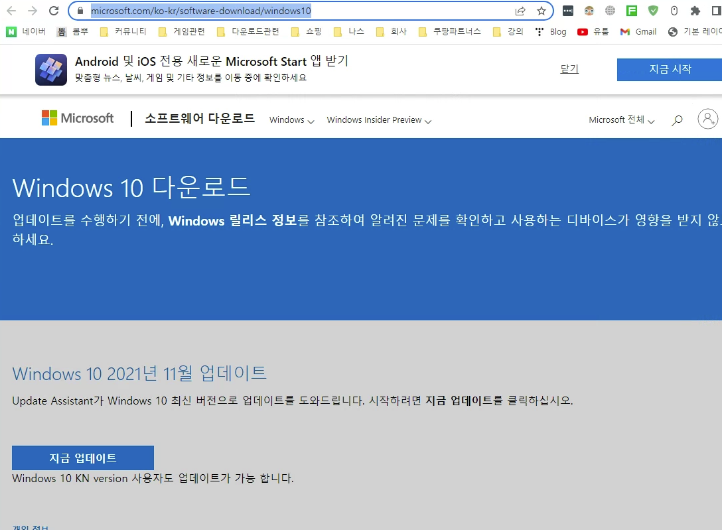Click the Windows 10 2021년 11월 업데이트 heading
Viewport: 722px width, 530px height.
(x=140, y=373)
